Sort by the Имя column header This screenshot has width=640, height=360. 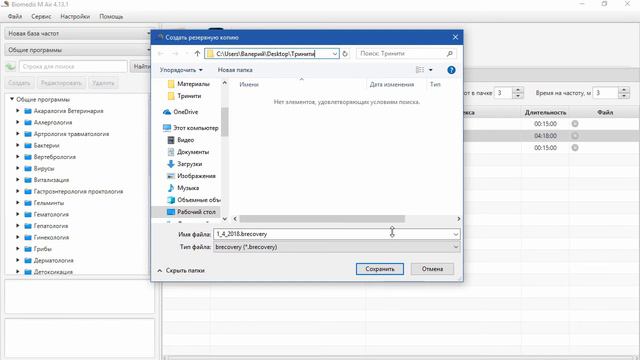(249, 84)
